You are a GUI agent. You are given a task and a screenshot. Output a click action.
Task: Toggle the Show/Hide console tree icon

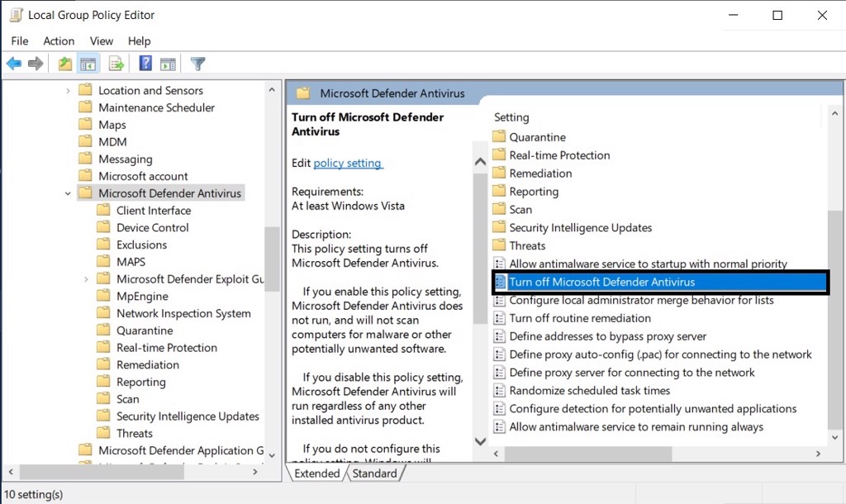click(x=88, y=64)
